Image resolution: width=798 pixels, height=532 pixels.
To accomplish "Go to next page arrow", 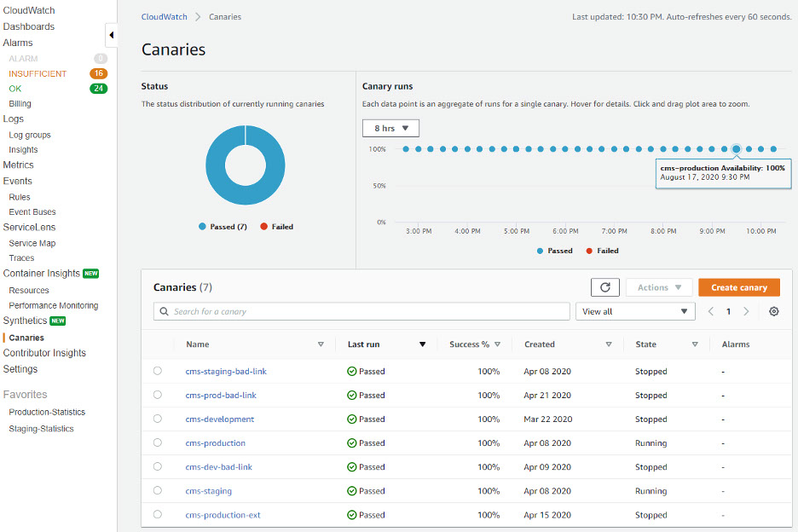I will point(746,312).
